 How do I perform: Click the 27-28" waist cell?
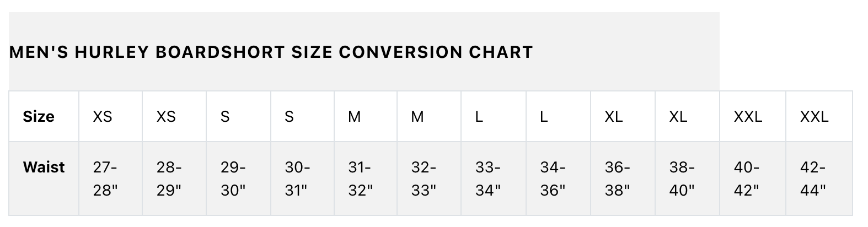click(x=111, y=179)
